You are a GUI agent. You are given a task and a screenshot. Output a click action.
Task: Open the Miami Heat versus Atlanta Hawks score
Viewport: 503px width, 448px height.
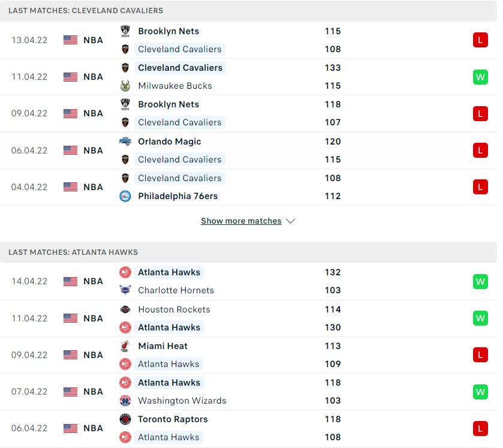pos(333,355)
